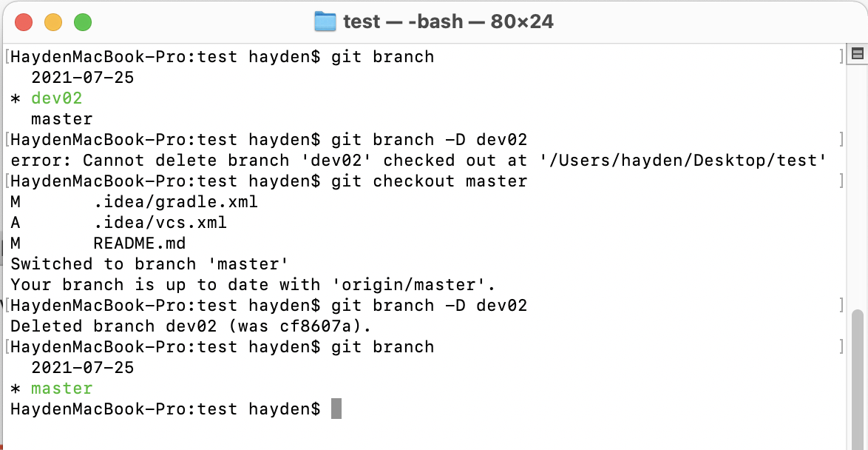Click the '.idea/vcs.xml' file path
The height and width of the screenshot is (450, 868).
coord(160,223)
